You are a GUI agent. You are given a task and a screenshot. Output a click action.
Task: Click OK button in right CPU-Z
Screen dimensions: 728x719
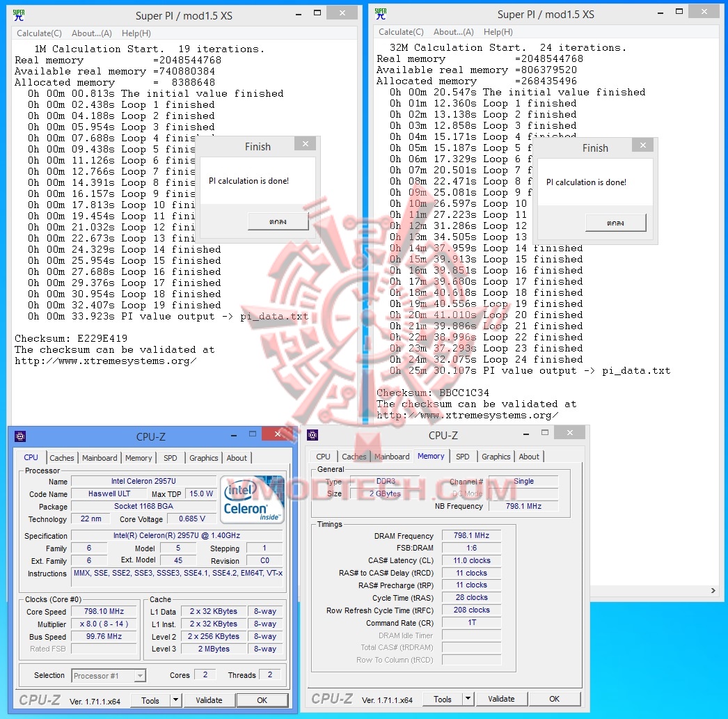coord(555,699)
